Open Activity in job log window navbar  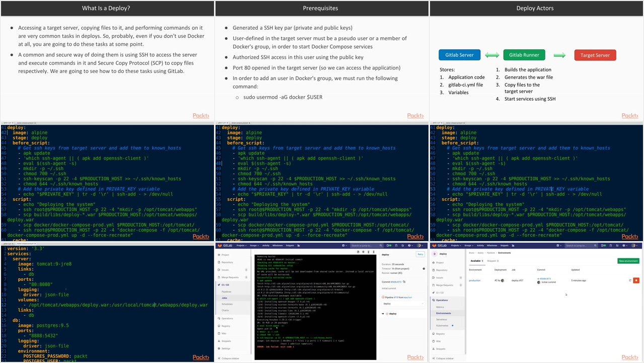(x=266, y=245)
